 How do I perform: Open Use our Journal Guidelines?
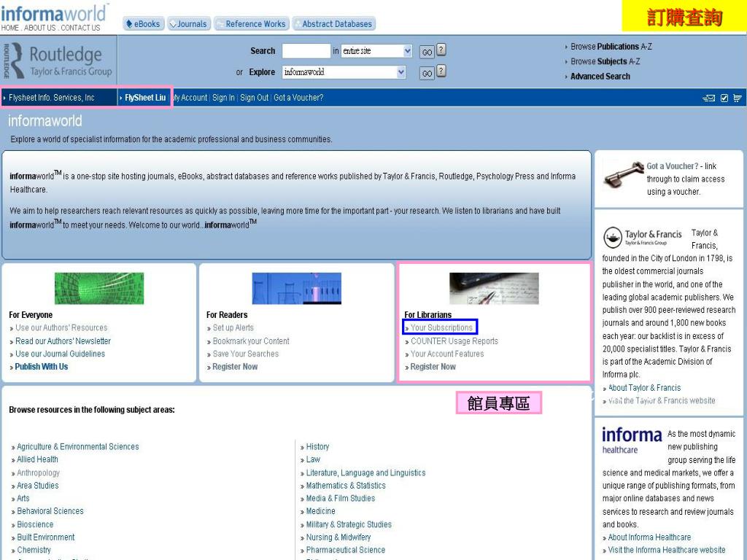(60, 354)
